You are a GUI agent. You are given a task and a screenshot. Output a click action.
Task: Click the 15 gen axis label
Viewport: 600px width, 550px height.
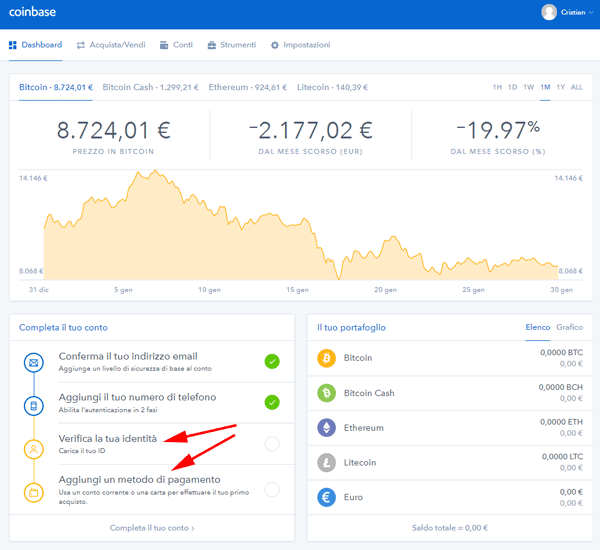click(x=297, y=290)
